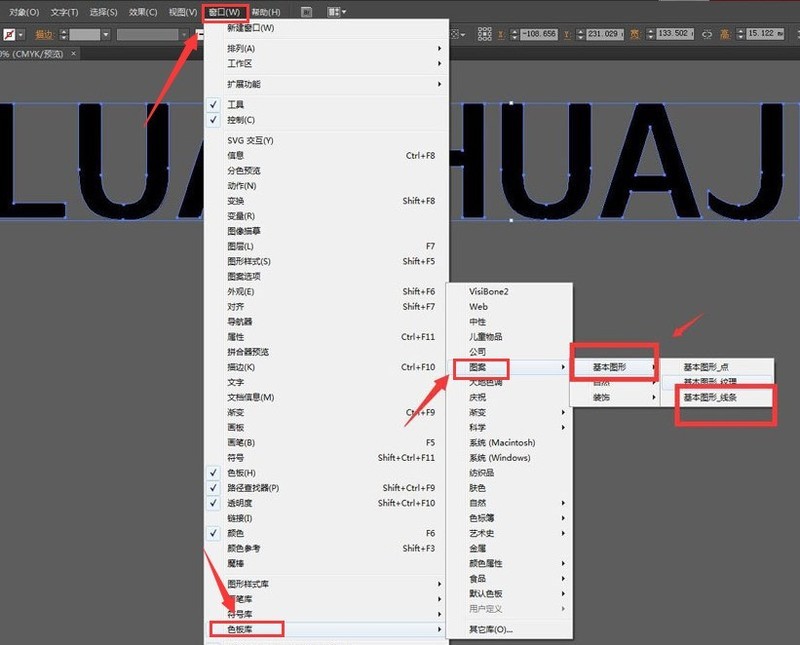
Task: Click the Bridge (Br) icon in menu bar
Action: pos(307,12)
